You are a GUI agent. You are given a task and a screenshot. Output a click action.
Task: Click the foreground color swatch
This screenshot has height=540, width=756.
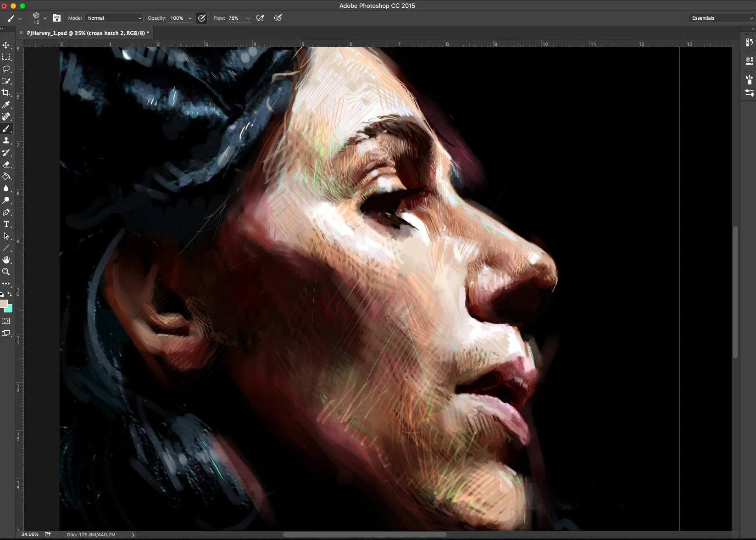click(3, 303)
